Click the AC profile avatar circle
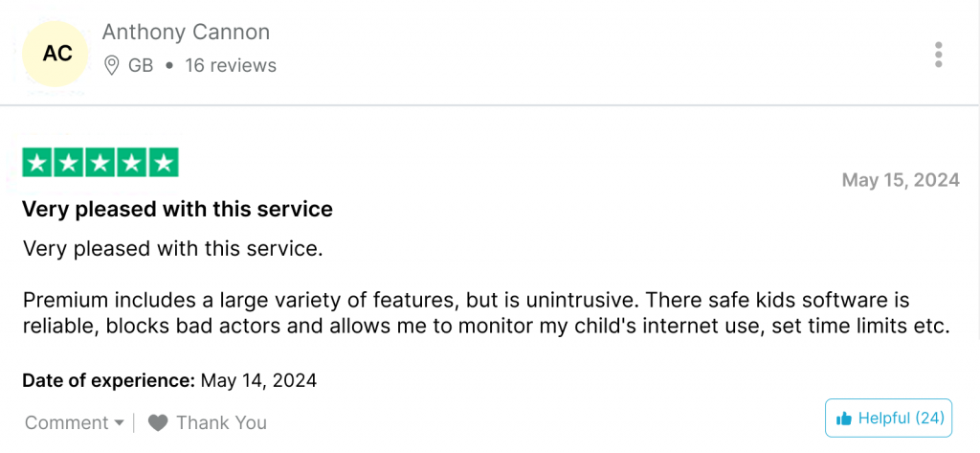Image resolution: width=980 pixels, height=453 pixels. pos(56,54)
